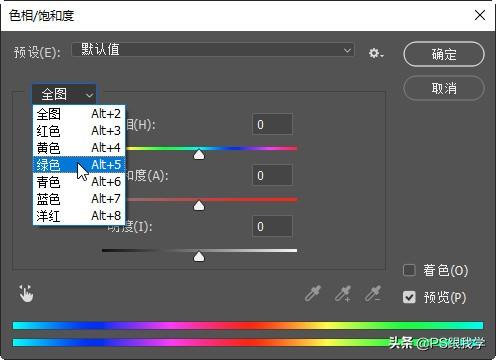Uncheck the 预览 preview checkbox

coord(409,297)
